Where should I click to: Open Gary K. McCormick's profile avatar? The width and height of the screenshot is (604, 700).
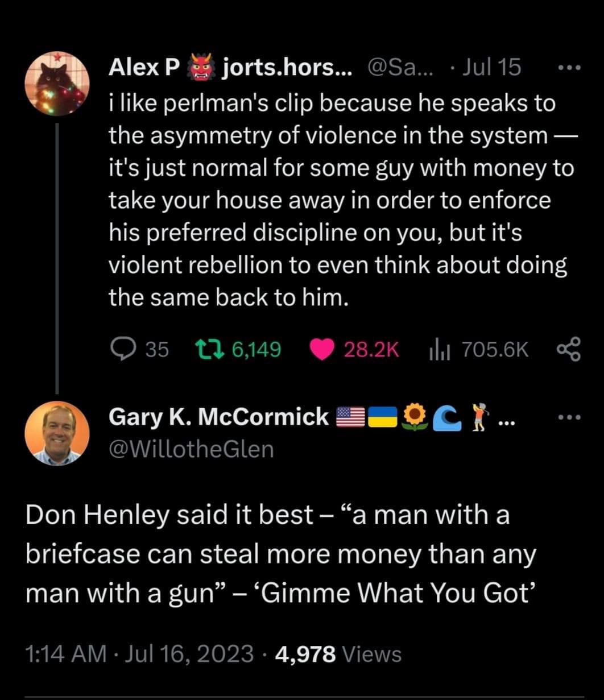[x=57, y=433]
